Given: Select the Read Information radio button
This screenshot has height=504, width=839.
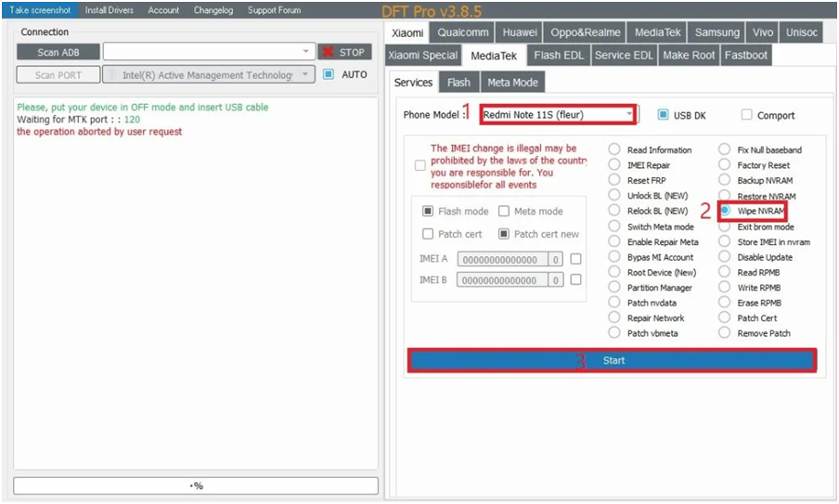Looking at the screenshot, I should click(614, 149).
